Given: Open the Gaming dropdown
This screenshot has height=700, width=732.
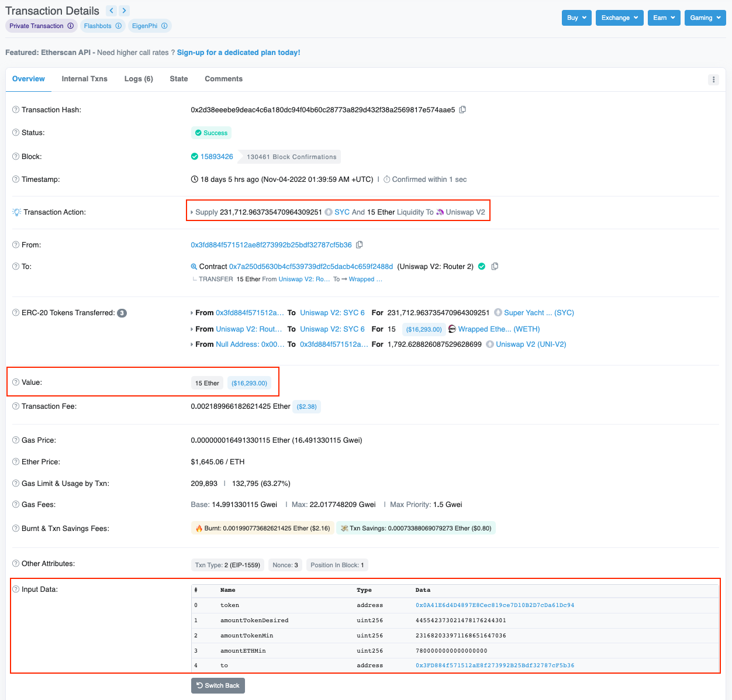Looking at the screenshot, I should click(705, 18).
